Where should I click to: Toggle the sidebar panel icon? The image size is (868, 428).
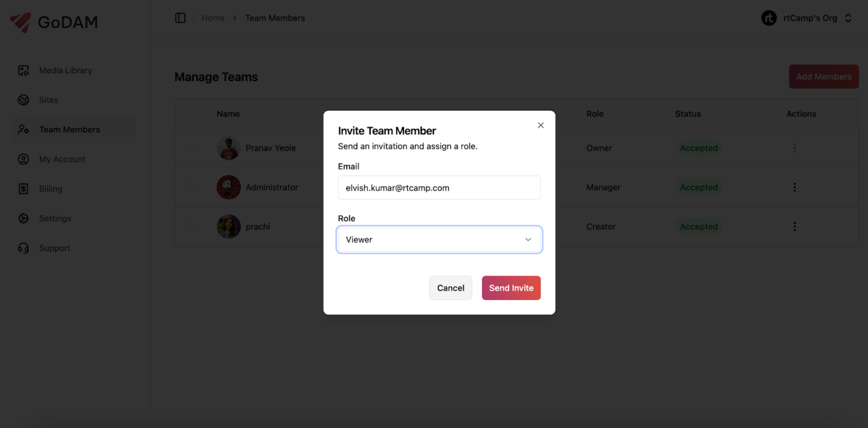(180, 18)
